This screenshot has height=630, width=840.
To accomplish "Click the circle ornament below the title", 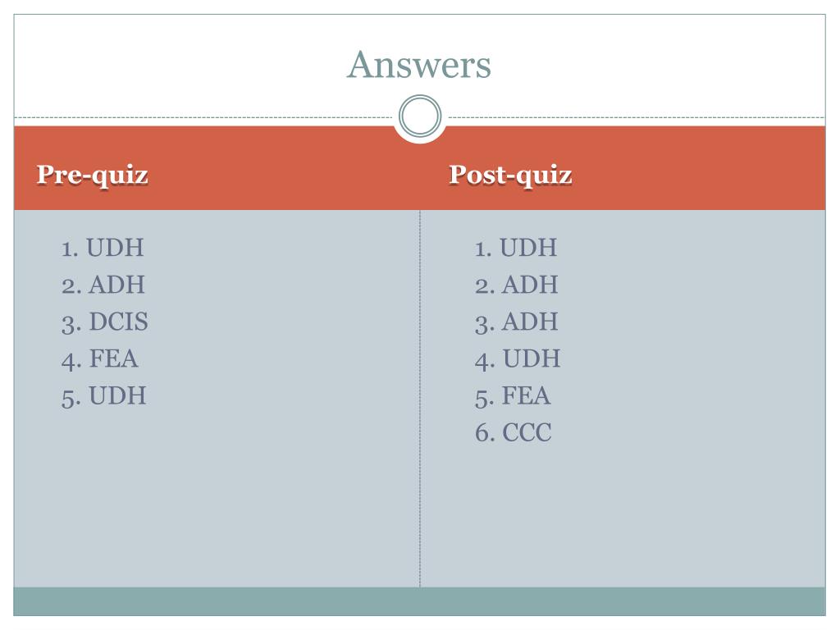I will (x=420, y=116).
